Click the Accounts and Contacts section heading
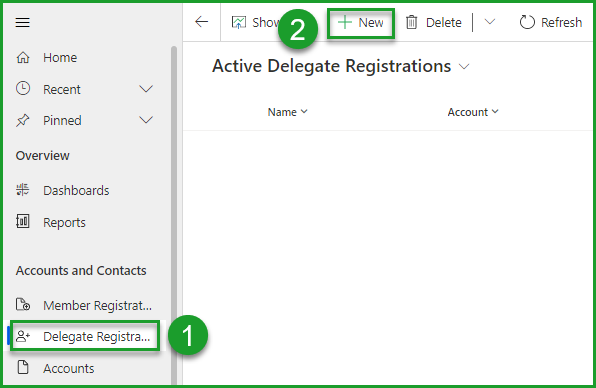The image size is (596, 388). pos(81,271)
